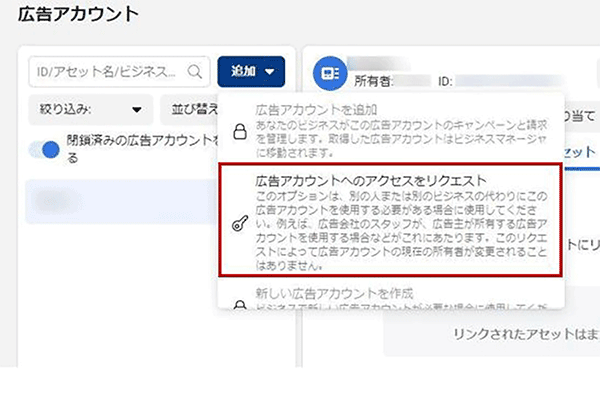600x399 pixels.
Task: Open the 並び替え sort dropdown
Action: pos(189,110)
